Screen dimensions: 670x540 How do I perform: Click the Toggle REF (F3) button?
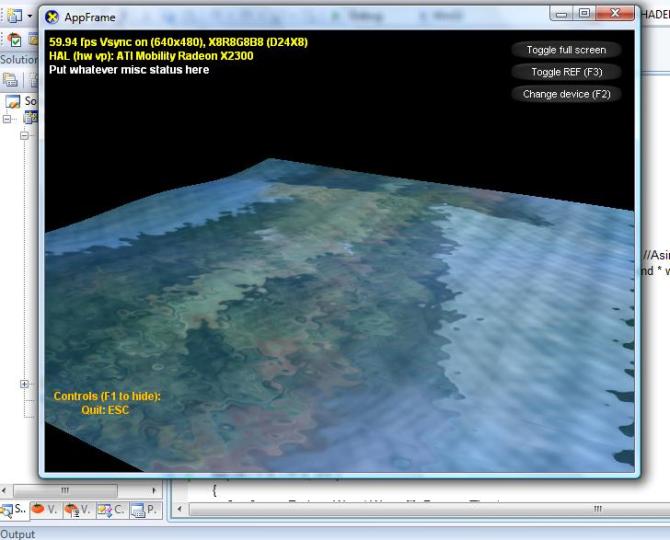[x=566, y=72]
